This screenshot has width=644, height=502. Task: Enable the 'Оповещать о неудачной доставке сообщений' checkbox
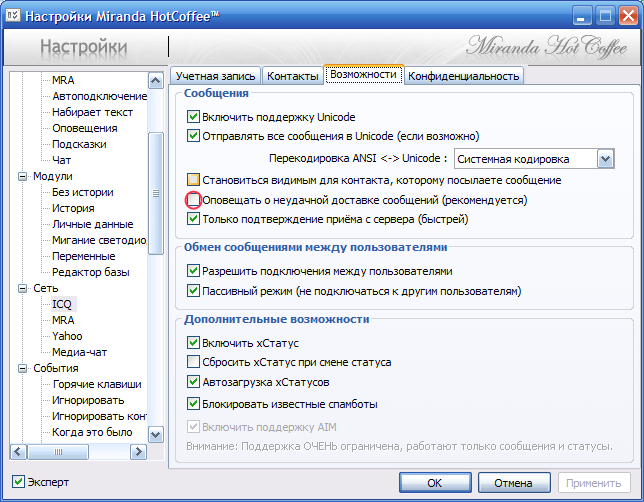pyautogui.click(x=194, y=200)
